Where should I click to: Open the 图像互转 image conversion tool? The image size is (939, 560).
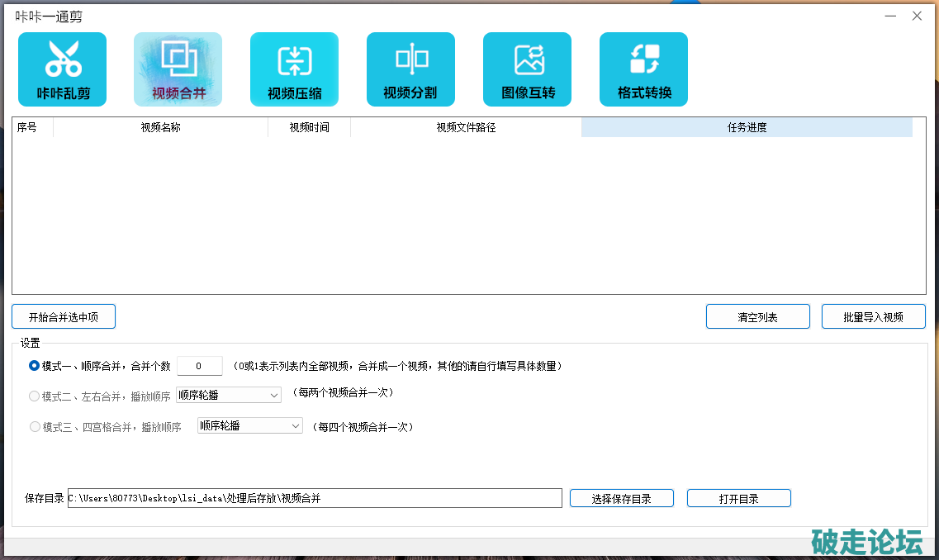(527, 69)
